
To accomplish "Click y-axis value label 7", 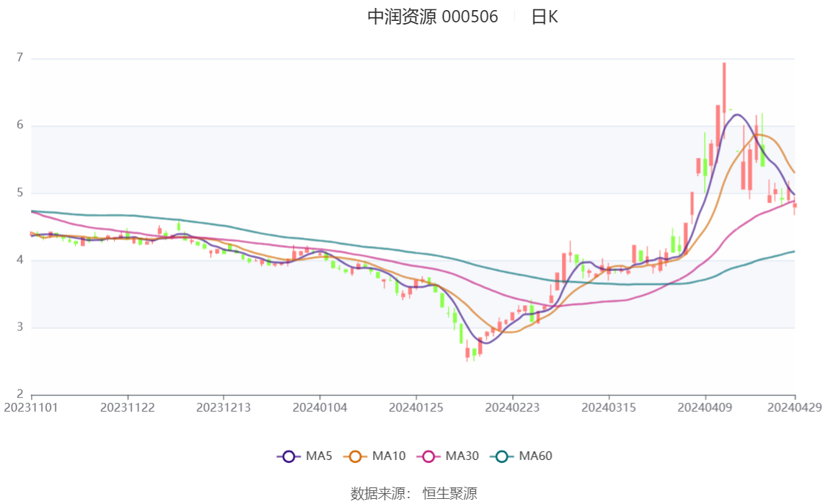I will pos(20,58).
